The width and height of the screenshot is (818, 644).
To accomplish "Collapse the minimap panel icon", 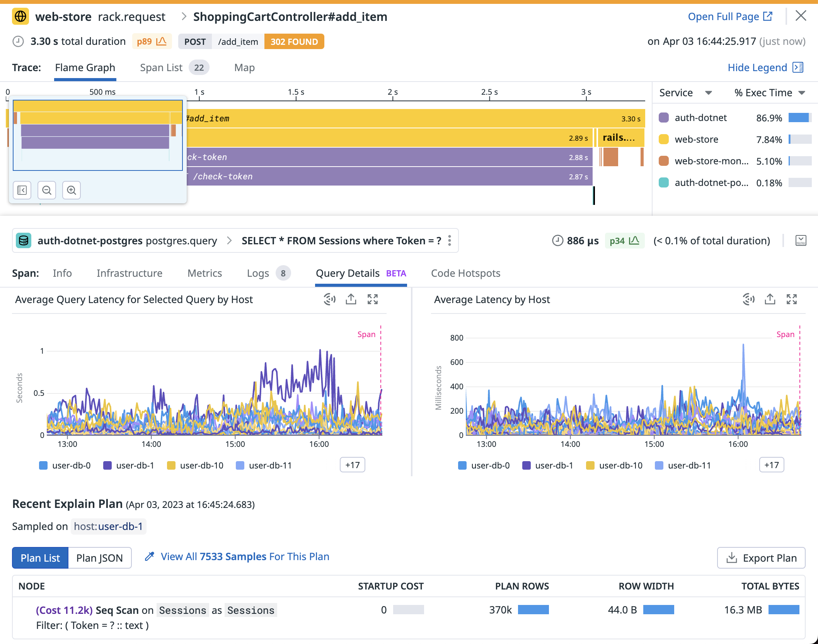I will coord(22,190).
